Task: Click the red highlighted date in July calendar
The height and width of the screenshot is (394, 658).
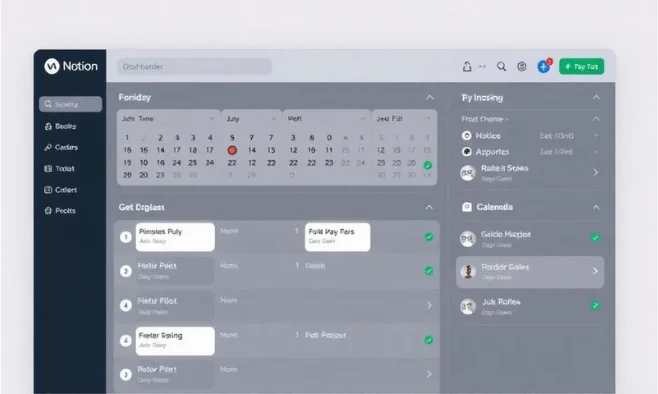Action: click(232, 150)
